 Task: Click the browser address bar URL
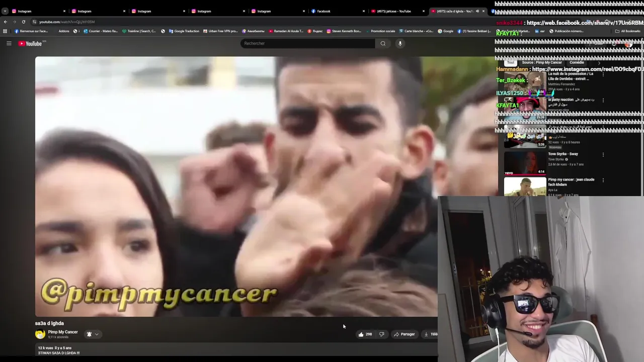pos(67,22)
